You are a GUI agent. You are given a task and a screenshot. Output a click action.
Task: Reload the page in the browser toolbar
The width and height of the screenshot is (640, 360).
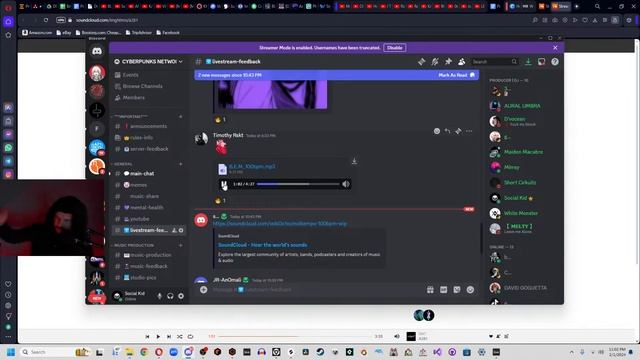tap(46, 20)
